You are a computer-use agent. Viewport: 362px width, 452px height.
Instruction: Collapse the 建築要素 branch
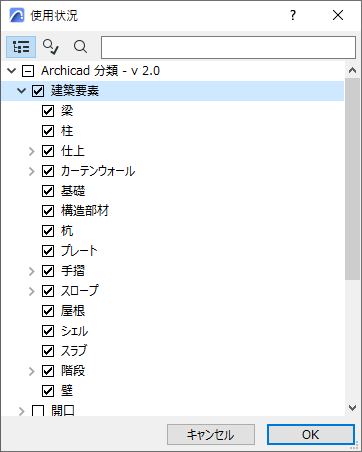[22, 91]
